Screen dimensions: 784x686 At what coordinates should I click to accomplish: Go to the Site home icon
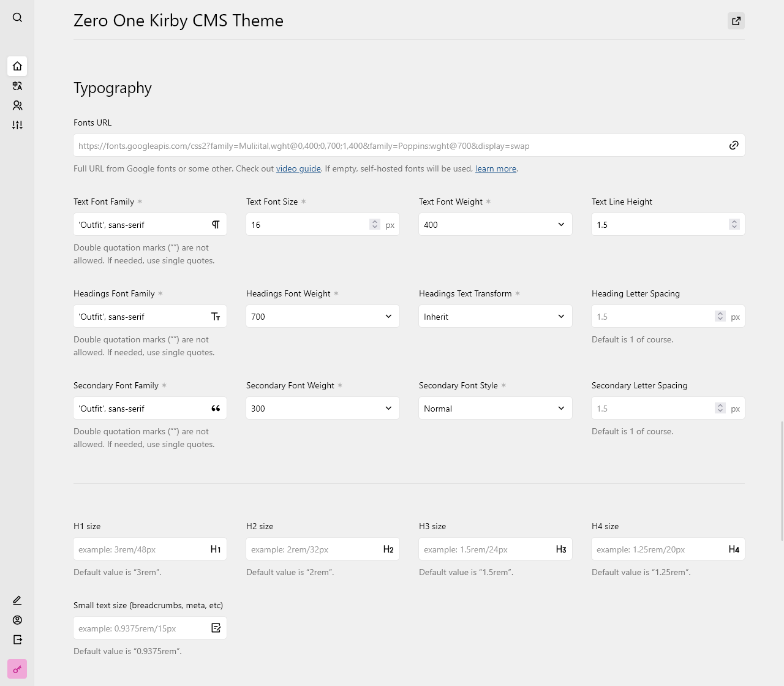point(17,66)
